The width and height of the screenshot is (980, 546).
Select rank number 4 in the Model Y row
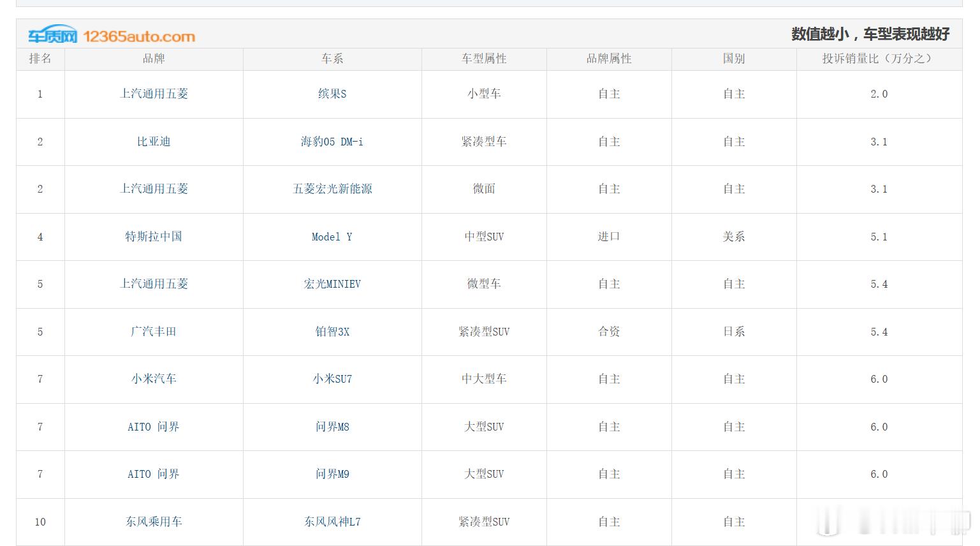(40, 237)
